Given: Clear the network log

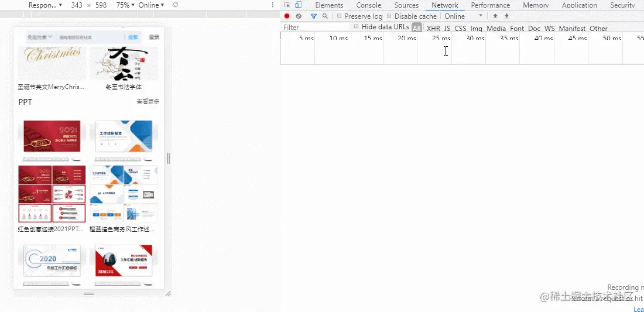Looking at the screenshot, I should pyautogui.click(x=299, y=16).
